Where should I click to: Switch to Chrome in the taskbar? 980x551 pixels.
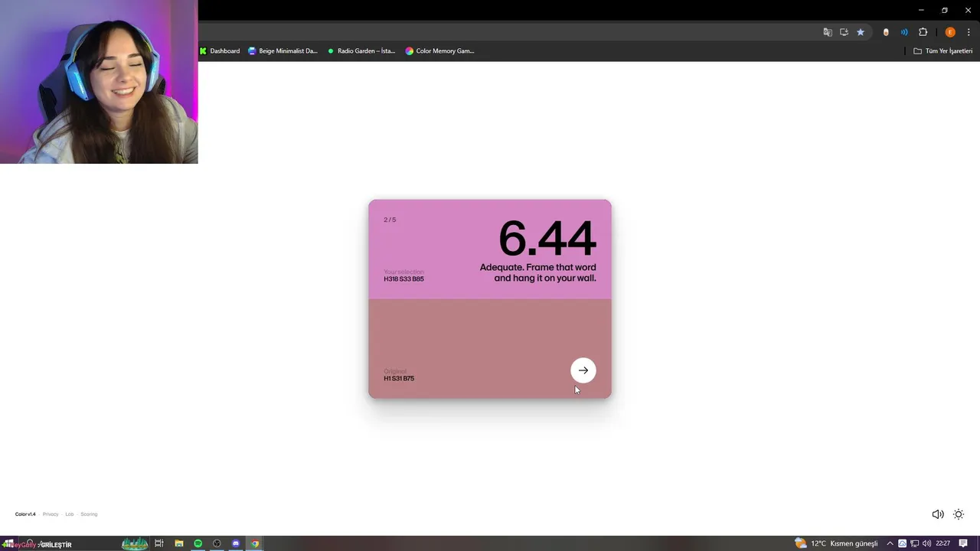[255, 543]
